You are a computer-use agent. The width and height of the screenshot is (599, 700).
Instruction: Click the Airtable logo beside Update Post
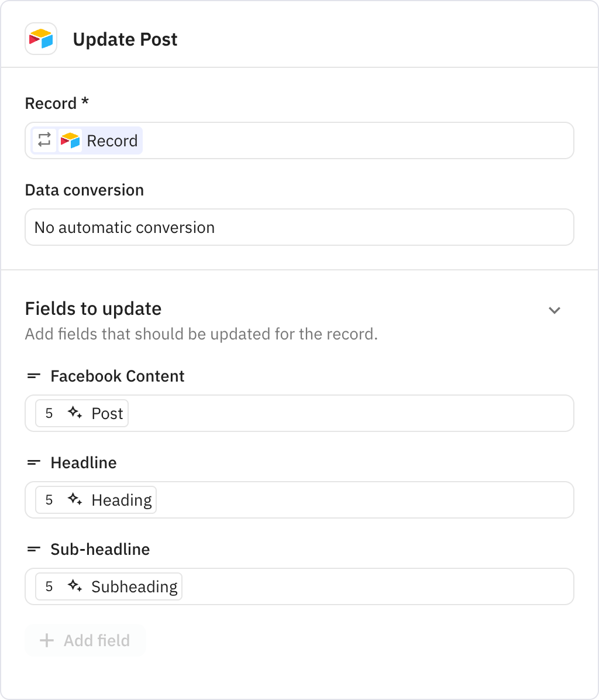click(40, 39)
